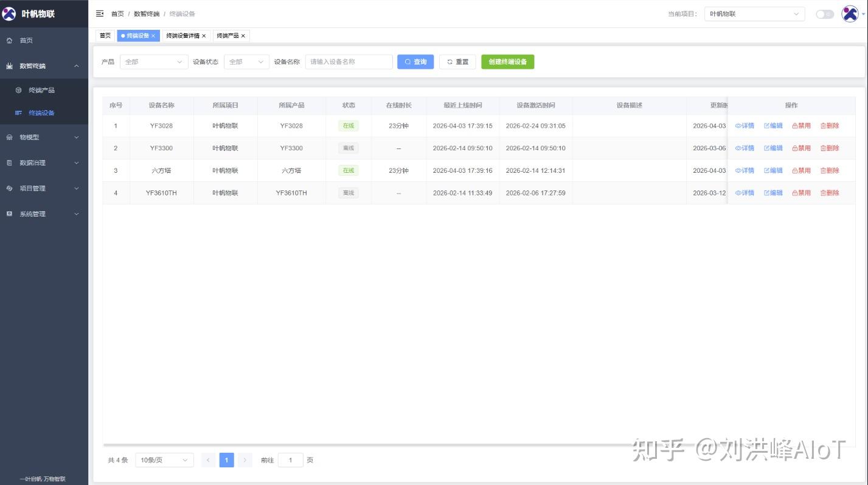This screenshot has width=868, height=485.
Task: View 详情 for device YF3300
Action: point(745,148)
